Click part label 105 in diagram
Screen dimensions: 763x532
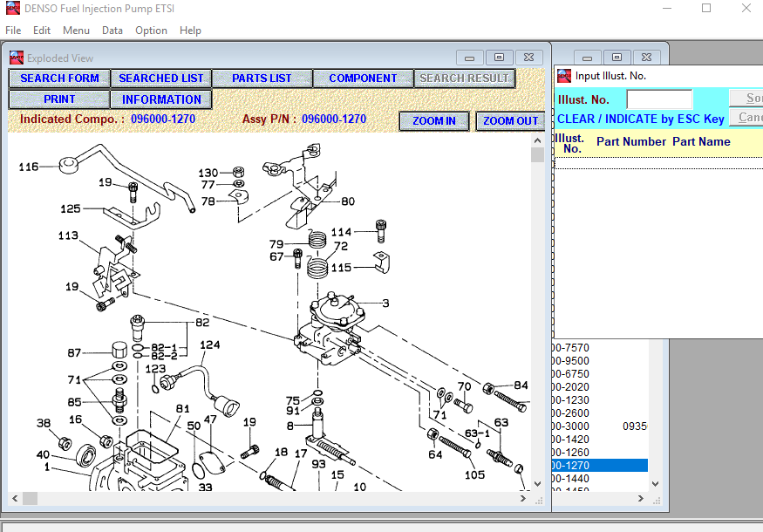tap(475, 474)
